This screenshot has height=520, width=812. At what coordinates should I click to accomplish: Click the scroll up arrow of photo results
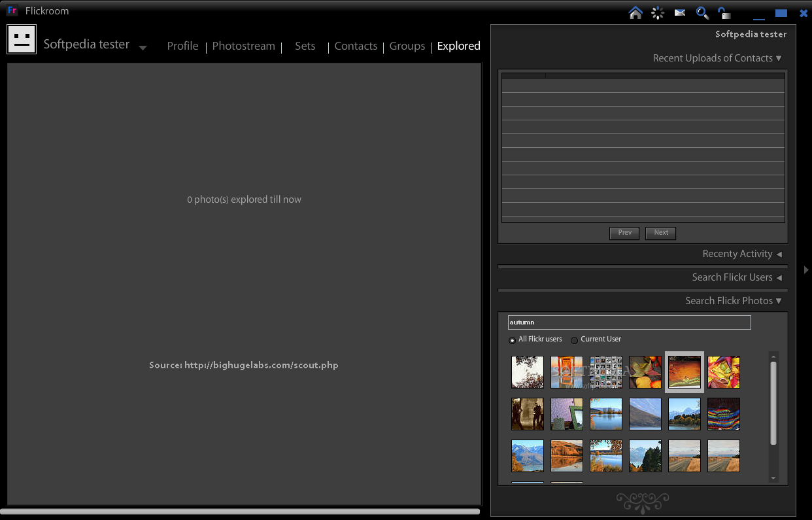(773, 356)
